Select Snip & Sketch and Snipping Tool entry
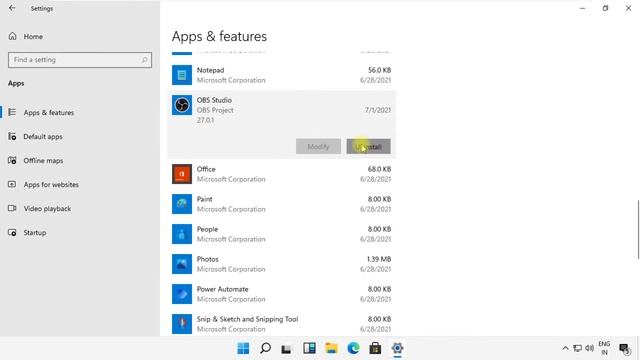 point(247,319)
